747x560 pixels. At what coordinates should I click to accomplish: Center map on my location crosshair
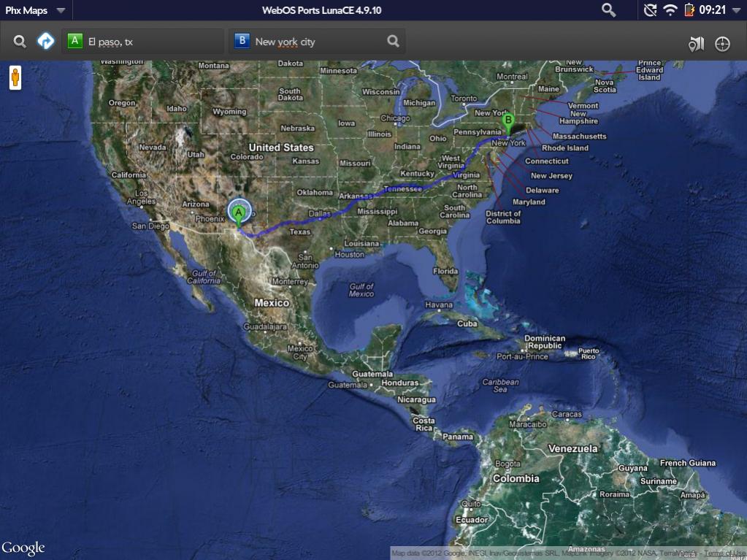pos(722,44)
